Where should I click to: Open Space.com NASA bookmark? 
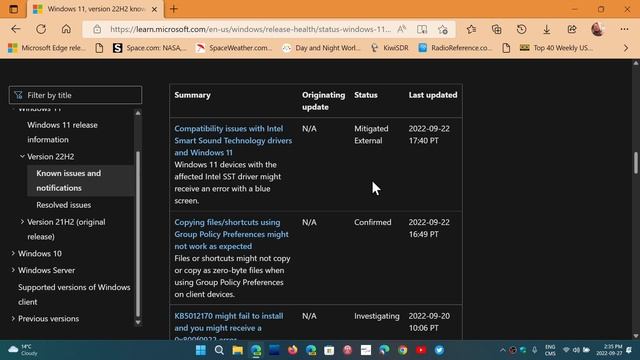click(149, 48)
